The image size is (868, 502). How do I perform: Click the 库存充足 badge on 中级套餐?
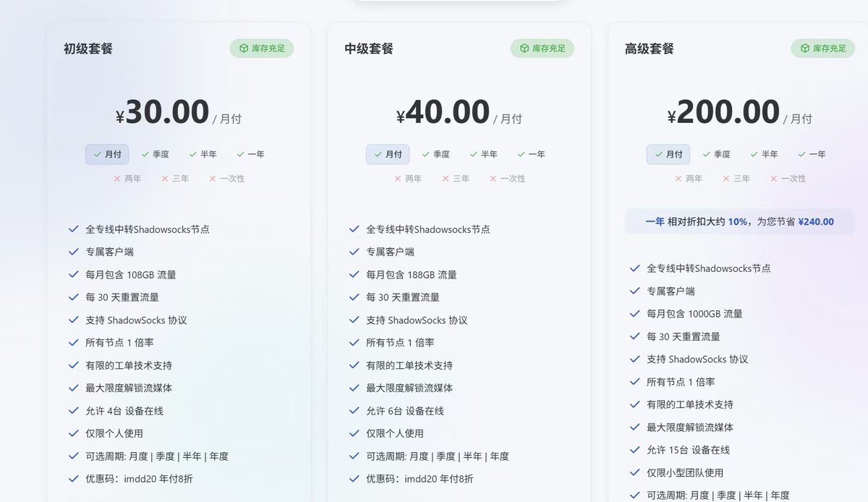click(542, 48)
